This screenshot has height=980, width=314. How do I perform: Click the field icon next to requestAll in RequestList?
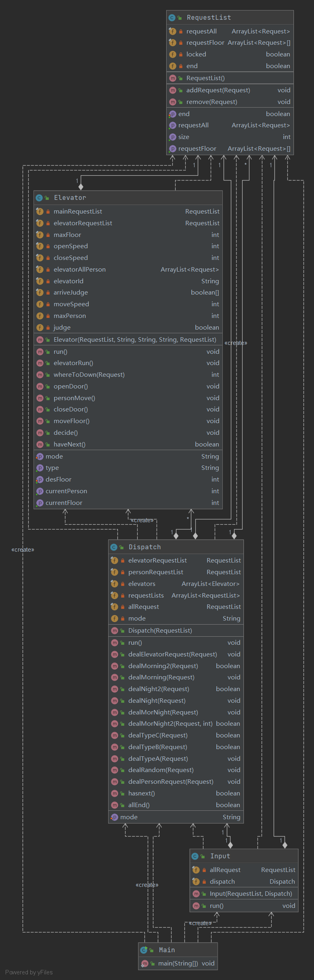[x=172, y=31]
